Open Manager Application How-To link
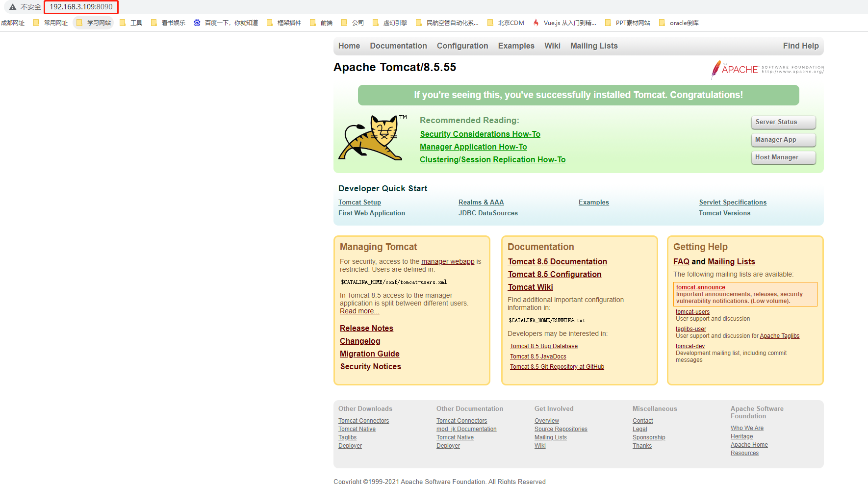This screenshot has width=868, height=484. [x=473, y=147]
